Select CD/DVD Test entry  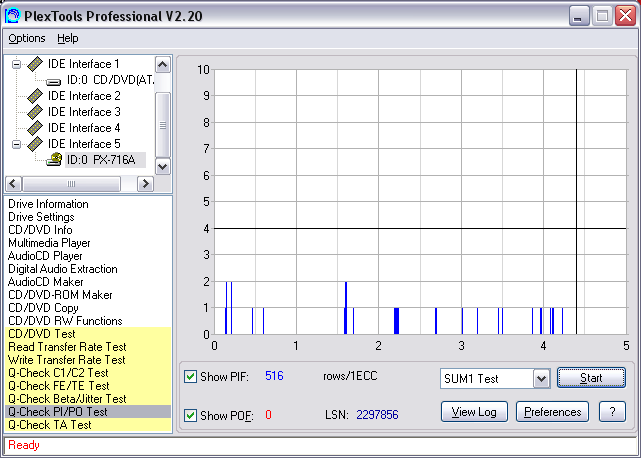(x=88, y=334)
